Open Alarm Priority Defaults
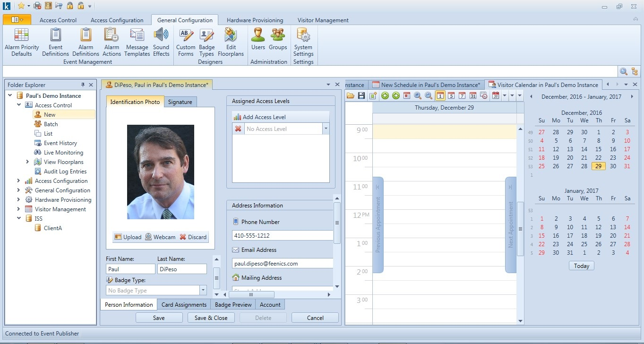This screenshot has width=644, height=344. (x=22, y=41)
